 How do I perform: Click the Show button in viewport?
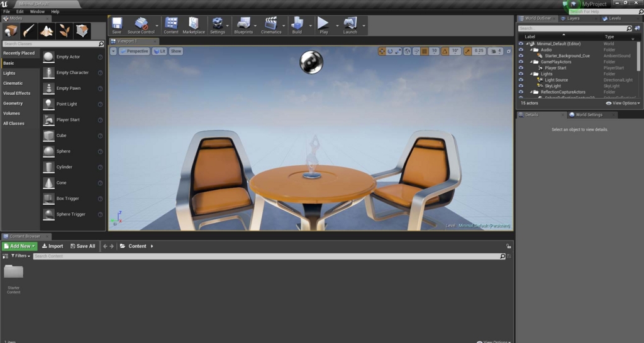click(x=176, y=52)
